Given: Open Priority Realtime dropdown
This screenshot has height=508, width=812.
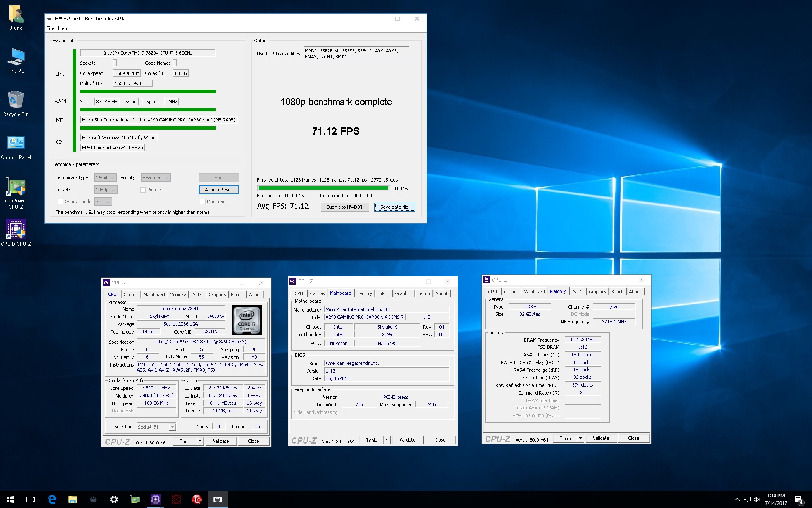Looking at the screenshot, I should [x=156, y=177].
